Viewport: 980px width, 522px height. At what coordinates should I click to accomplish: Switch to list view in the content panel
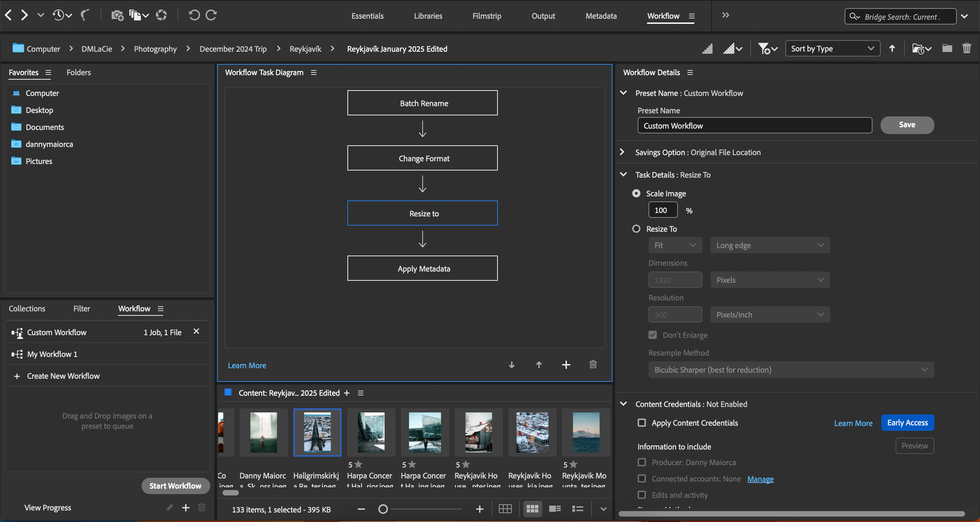tap(577, 509)
